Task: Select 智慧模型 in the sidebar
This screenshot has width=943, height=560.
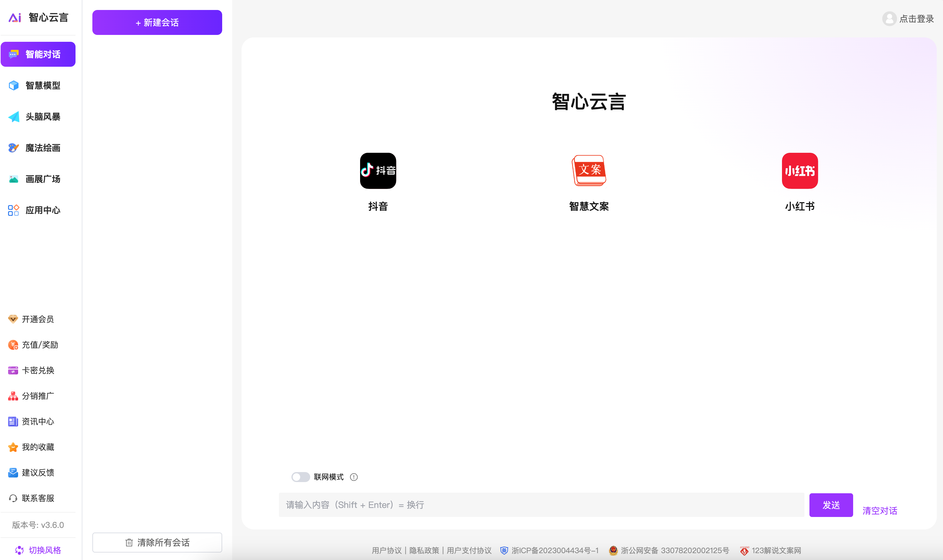Action: (x=38, y=85)
